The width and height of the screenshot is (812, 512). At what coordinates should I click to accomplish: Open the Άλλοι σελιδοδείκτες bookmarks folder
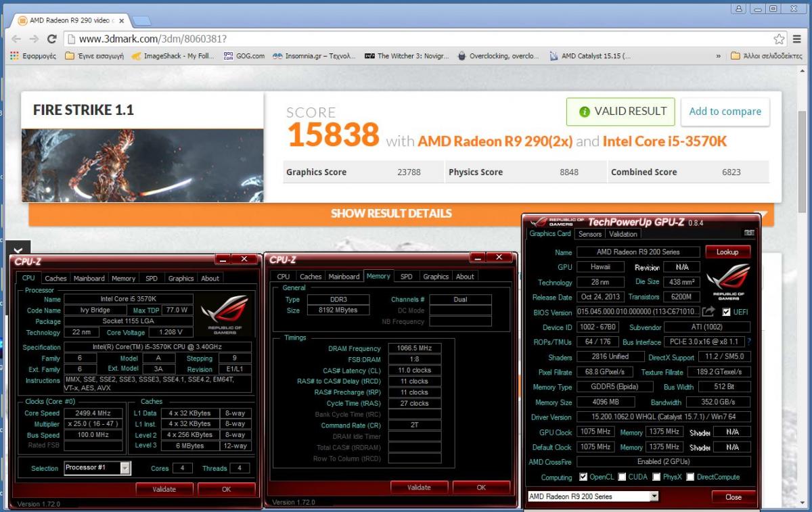(x=767, y=56)
